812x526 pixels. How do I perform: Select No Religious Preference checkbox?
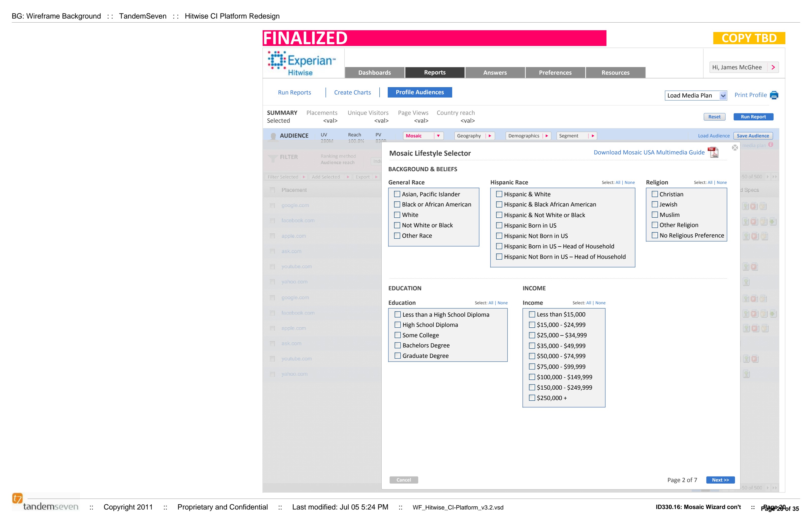click(655, 235)
